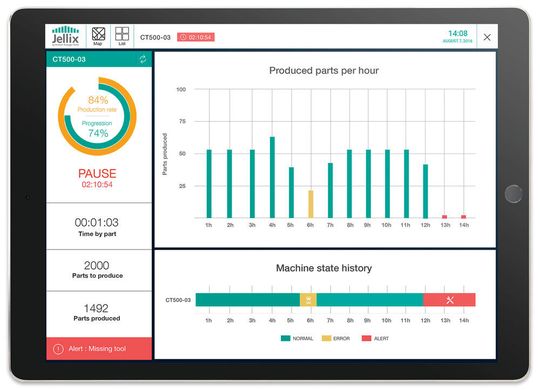Click the 1h bar in chart
This screenshot has width=540, height=390.
209,184
